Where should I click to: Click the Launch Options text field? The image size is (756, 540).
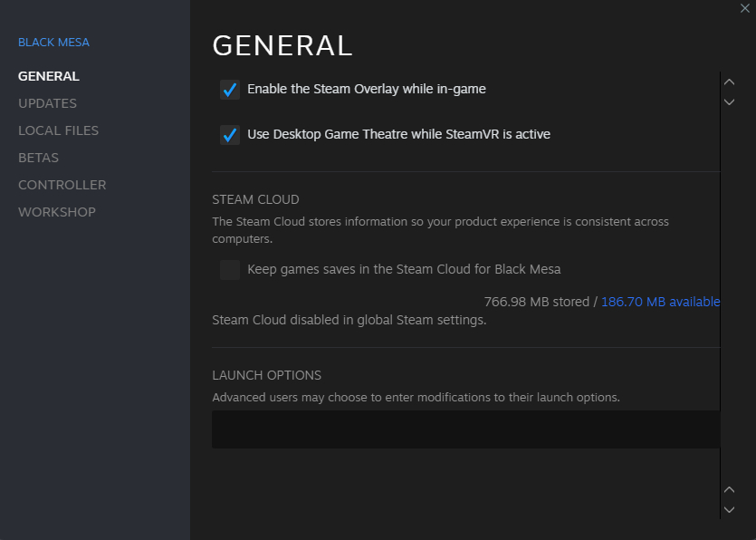point(465,429)
